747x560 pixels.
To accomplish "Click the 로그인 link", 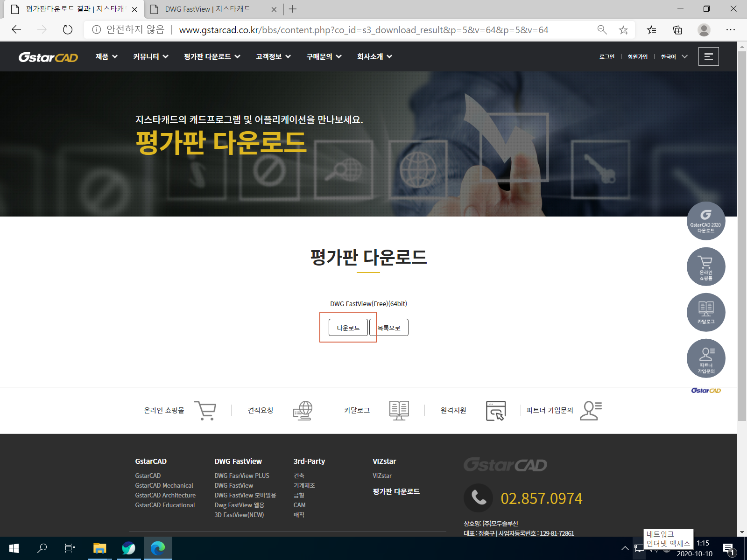I will (x=607, y=56).
